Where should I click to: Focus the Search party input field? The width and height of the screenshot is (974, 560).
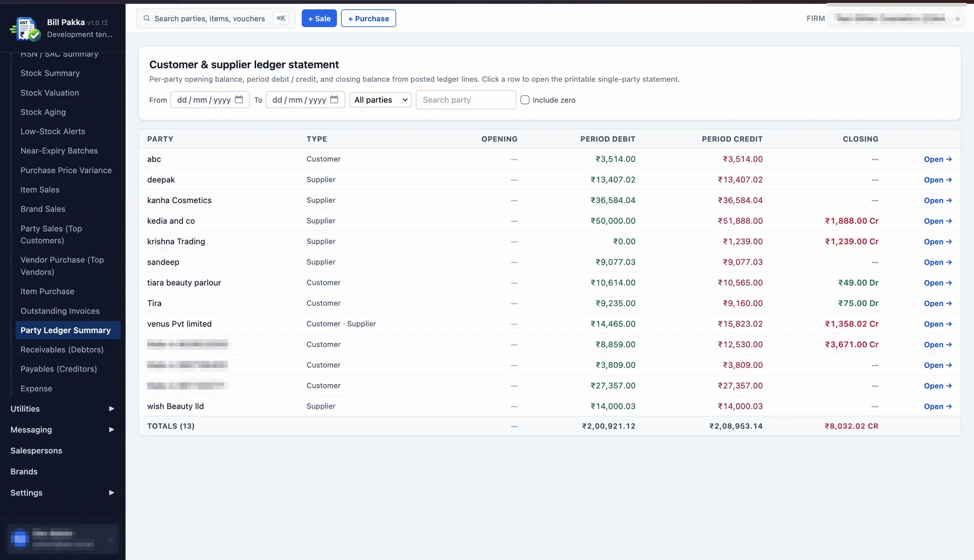pos(466,100)
